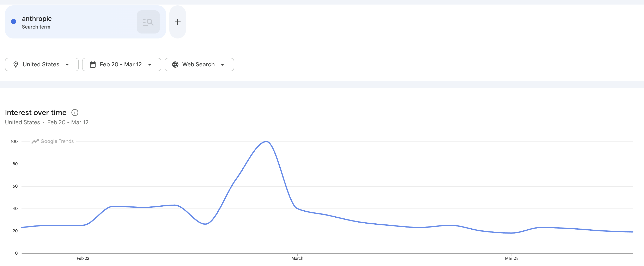This screenshot has width=644, height=266.
Task: Click the calendar icon in date filter
Action: (93, 65)
